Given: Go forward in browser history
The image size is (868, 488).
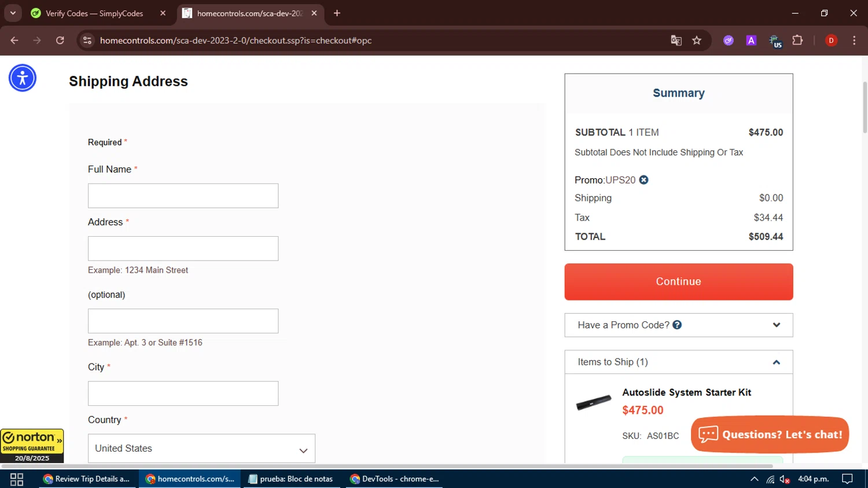Looking at the screenshot, I should click(37, 41).
